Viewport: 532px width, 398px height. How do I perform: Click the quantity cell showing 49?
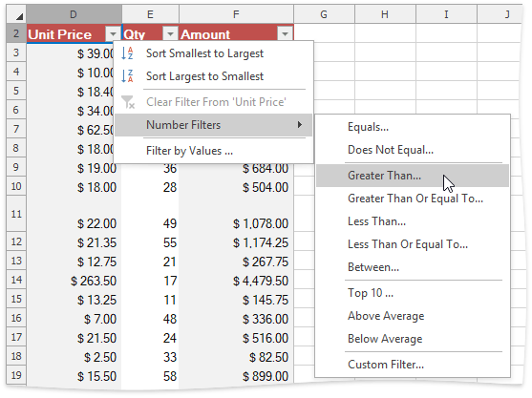pos(150,214)
